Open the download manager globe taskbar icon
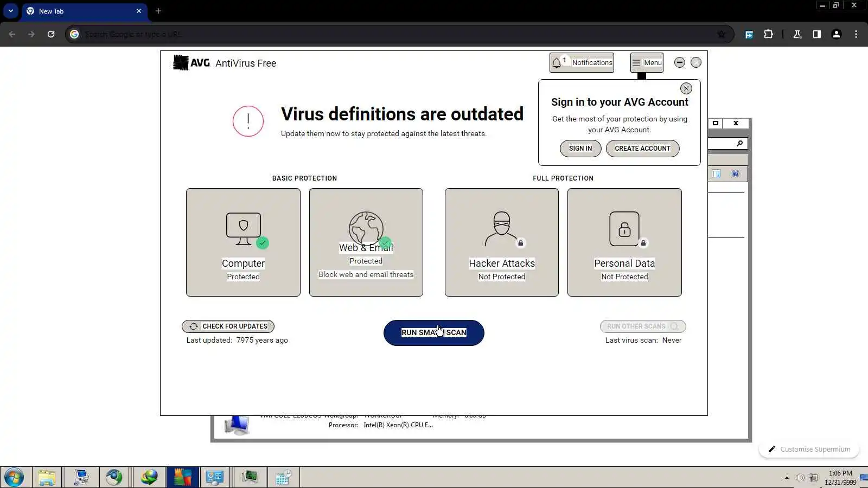The image size is (868, 488). 149,478
